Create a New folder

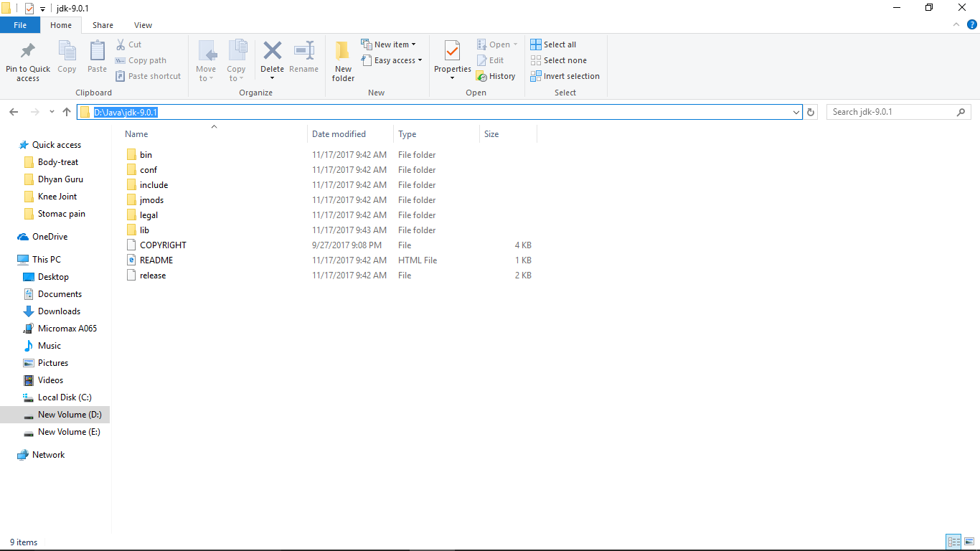tap(343, 60)
